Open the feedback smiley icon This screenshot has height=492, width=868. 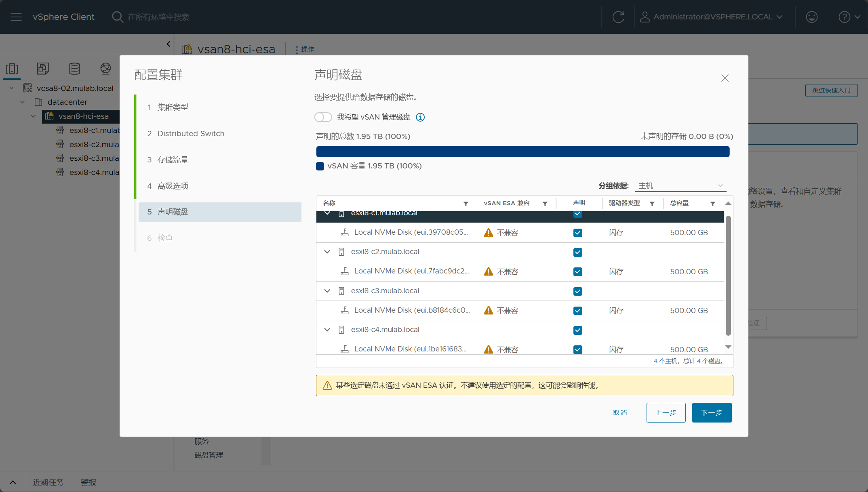pyautogui.click(x=811, y=17)
